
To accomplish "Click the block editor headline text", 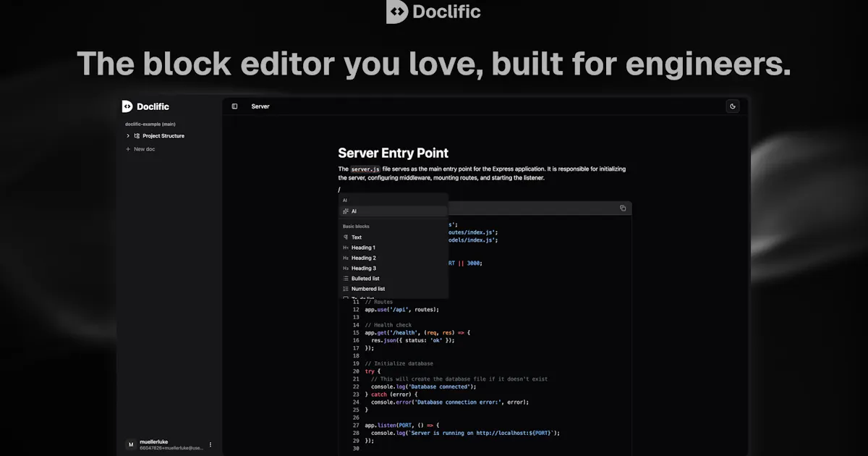I will click(434, 64).
